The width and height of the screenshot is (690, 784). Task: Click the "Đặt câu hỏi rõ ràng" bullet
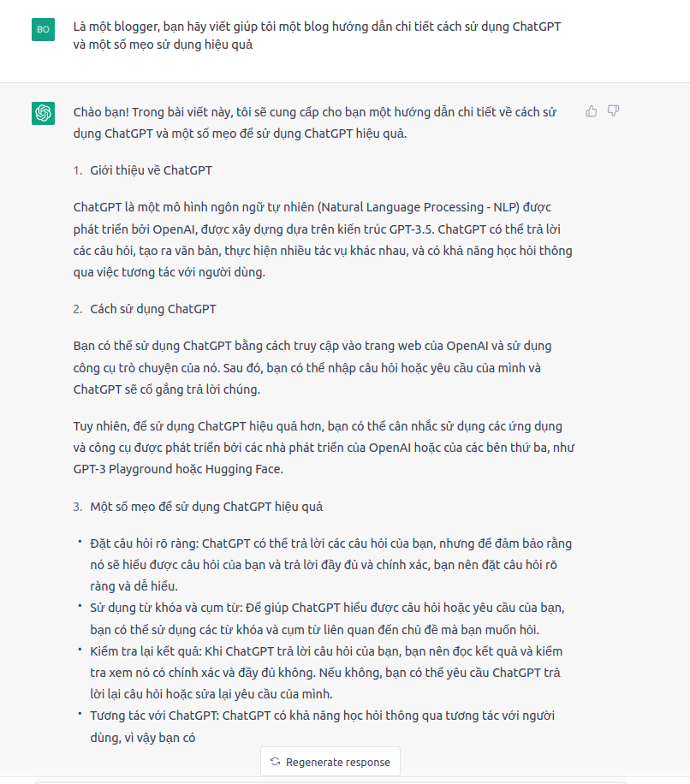click(330, 565)
